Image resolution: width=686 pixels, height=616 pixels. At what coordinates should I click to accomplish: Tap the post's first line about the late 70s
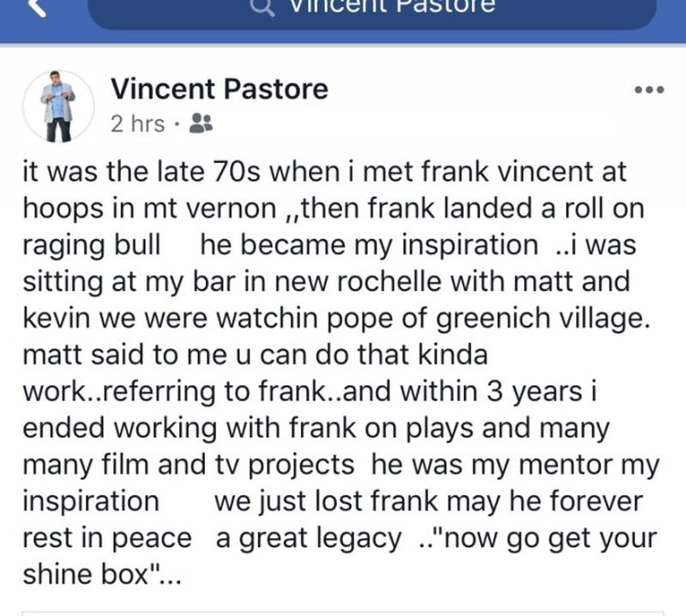click(325, 172)
